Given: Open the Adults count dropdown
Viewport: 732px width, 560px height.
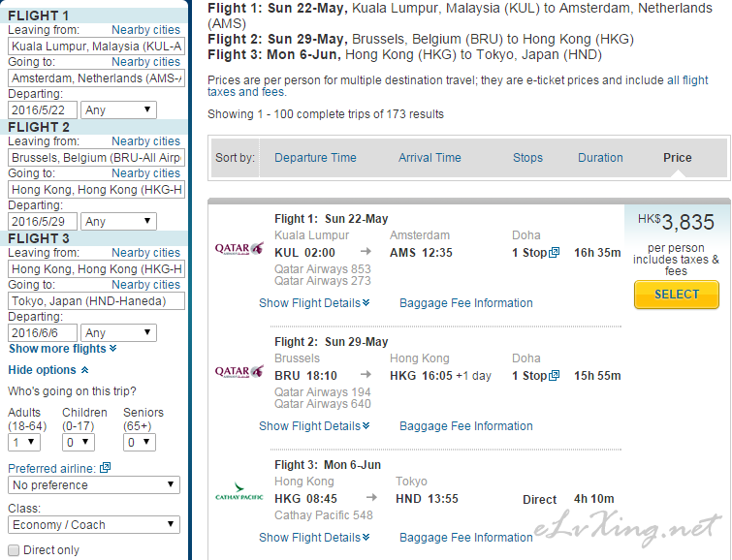Looking at the screenshot, I should pyautogui.click(x=24, y=443).
